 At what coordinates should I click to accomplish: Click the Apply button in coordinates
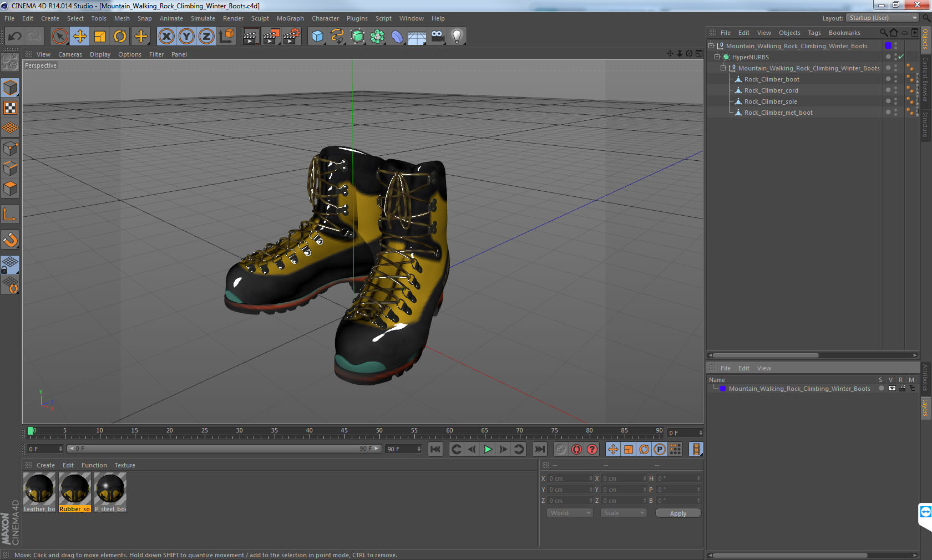click(678, 513)
